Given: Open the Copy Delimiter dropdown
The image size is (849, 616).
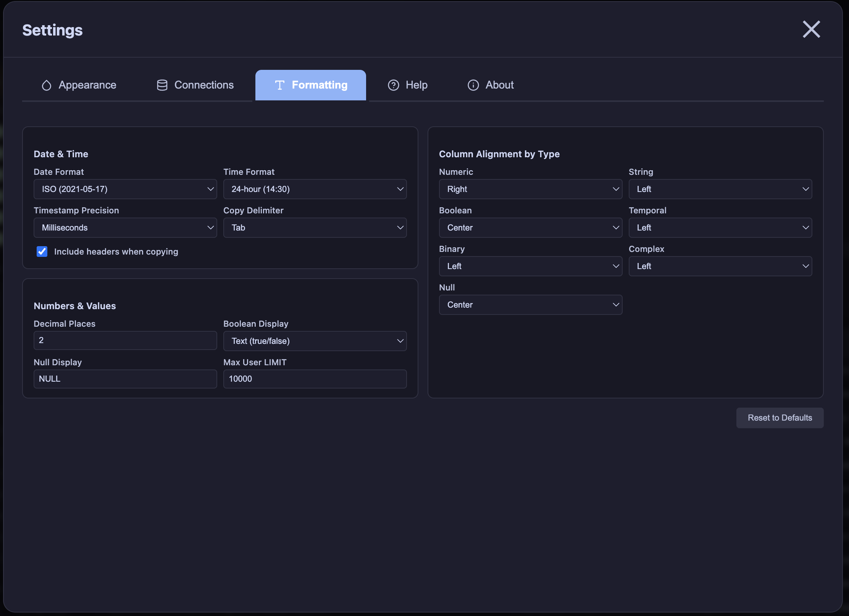Looking at the screenshot, I should click(315, 227).
